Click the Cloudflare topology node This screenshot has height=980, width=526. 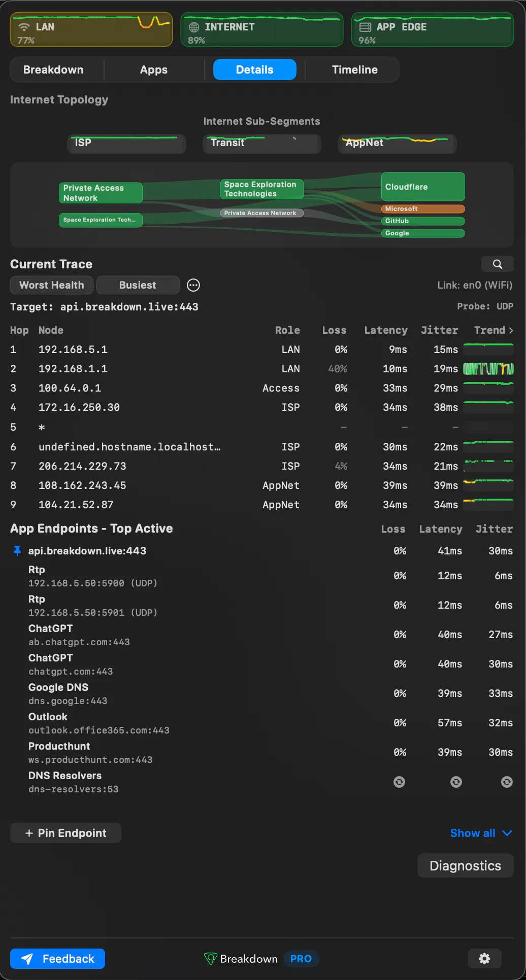423,187
